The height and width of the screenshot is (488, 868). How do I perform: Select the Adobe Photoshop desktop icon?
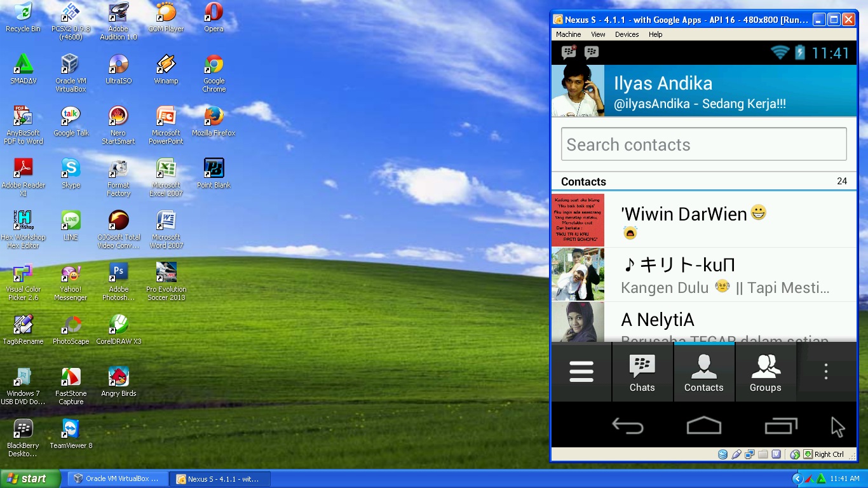tap(118, 281)
